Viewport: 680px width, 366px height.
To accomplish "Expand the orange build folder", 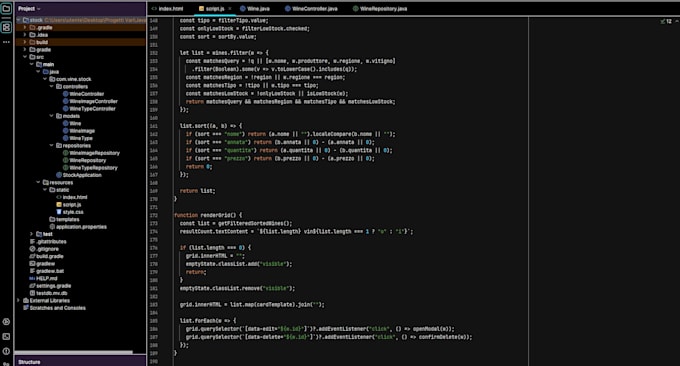I will [25, 42].
